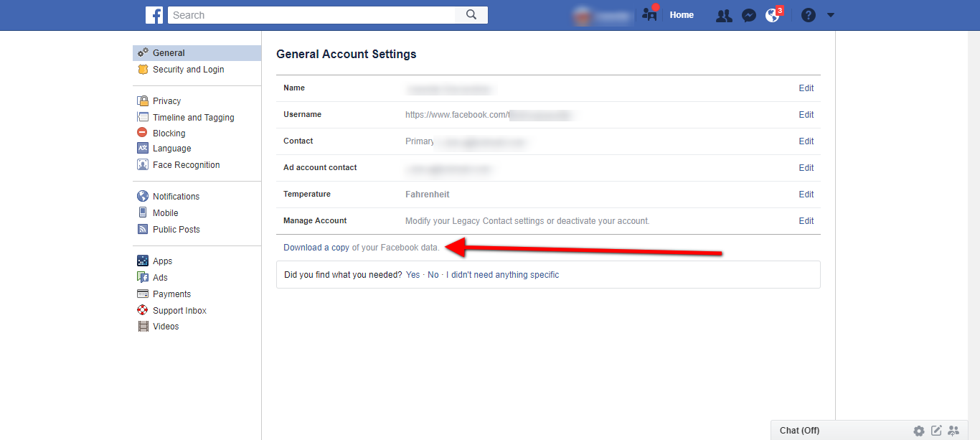The height and width of the screenshot is (440, 980).
Task: Click the Facebook logo icon
Action: [154, 15]
